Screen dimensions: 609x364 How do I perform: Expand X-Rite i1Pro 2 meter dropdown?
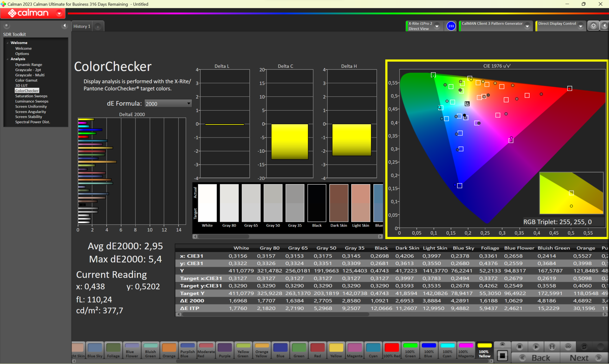437,26
